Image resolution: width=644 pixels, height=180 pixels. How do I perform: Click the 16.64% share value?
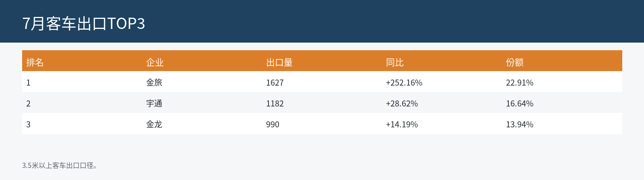520,104
